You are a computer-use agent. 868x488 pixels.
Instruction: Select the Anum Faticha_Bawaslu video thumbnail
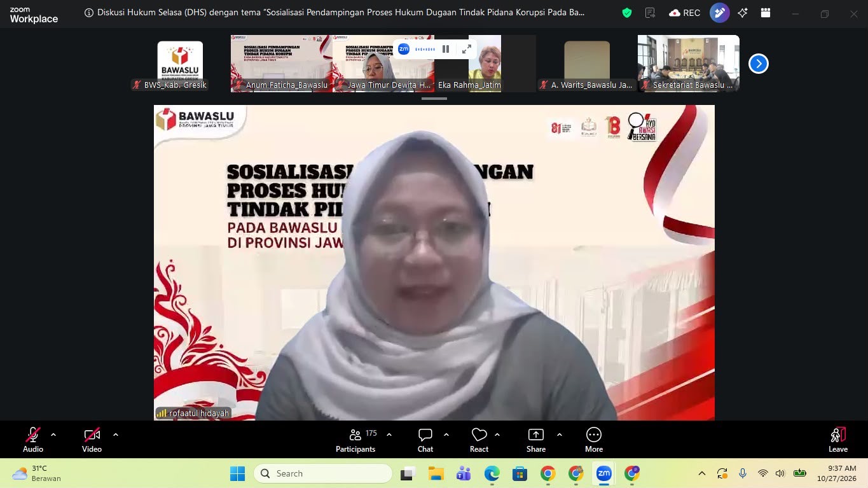tap(282, 64)
